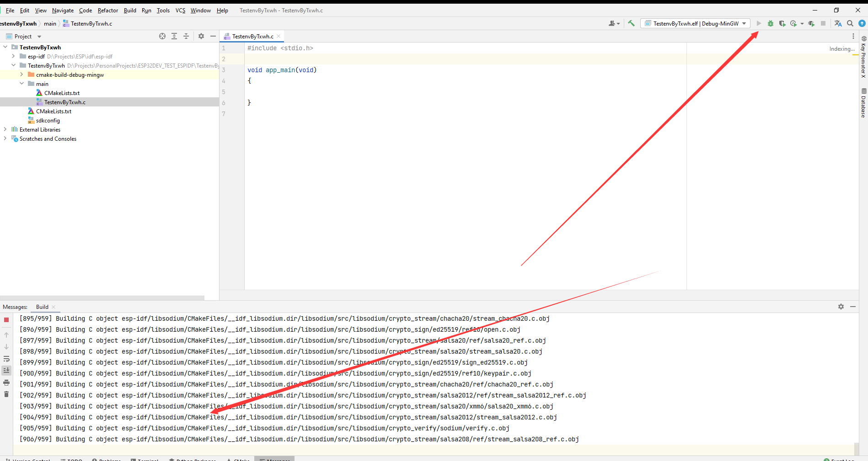868x461 pixels.
Task: Stop the build with red square
Action: pyautogui.click(x=6, y=320)
